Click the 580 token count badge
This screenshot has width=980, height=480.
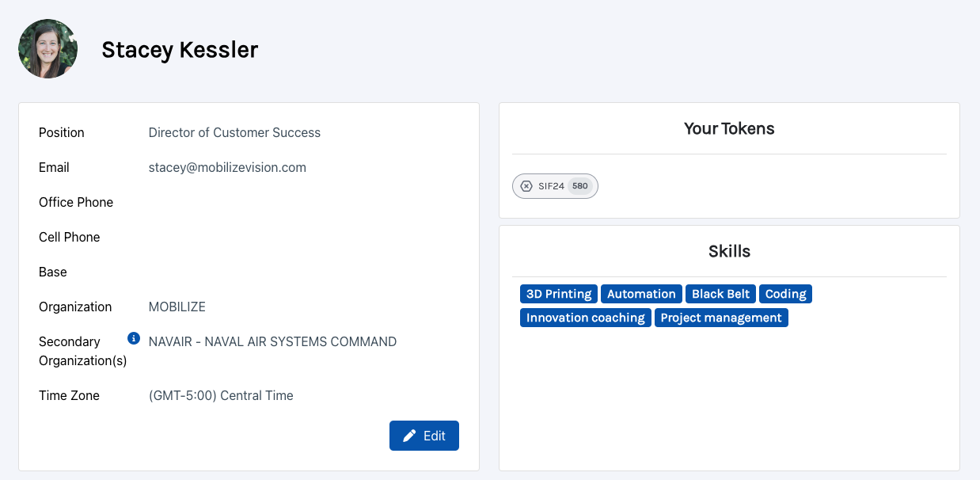(x=580, y=186)
